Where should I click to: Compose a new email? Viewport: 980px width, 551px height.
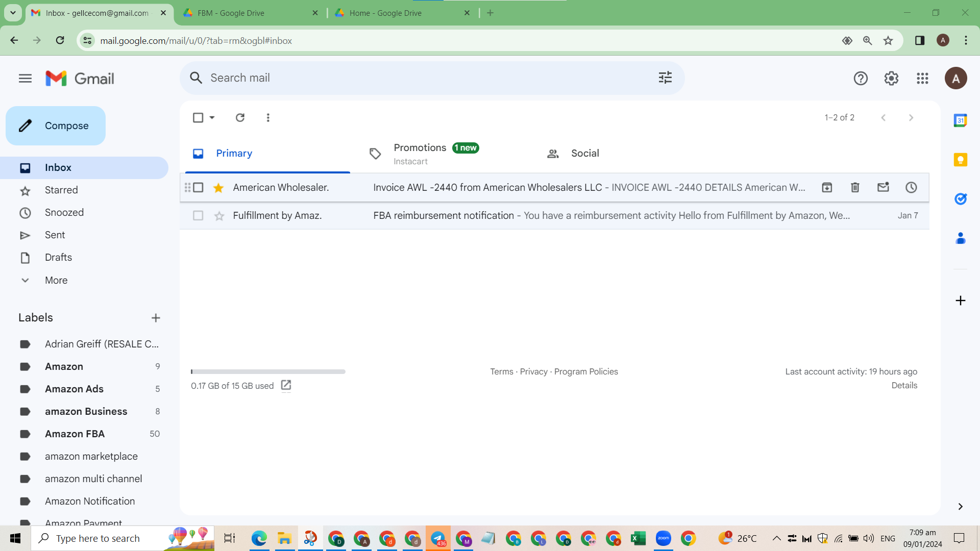click(x=56, y=126)
